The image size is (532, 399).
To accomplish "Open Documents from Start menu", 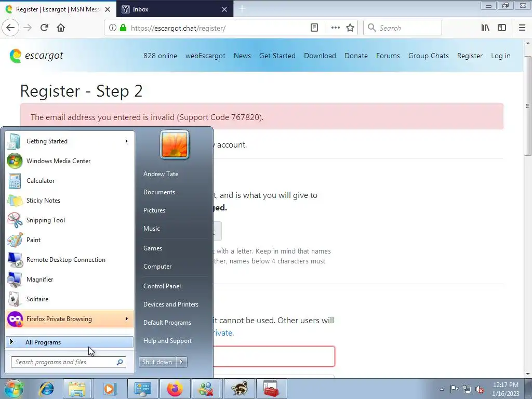I will (159, 192).
